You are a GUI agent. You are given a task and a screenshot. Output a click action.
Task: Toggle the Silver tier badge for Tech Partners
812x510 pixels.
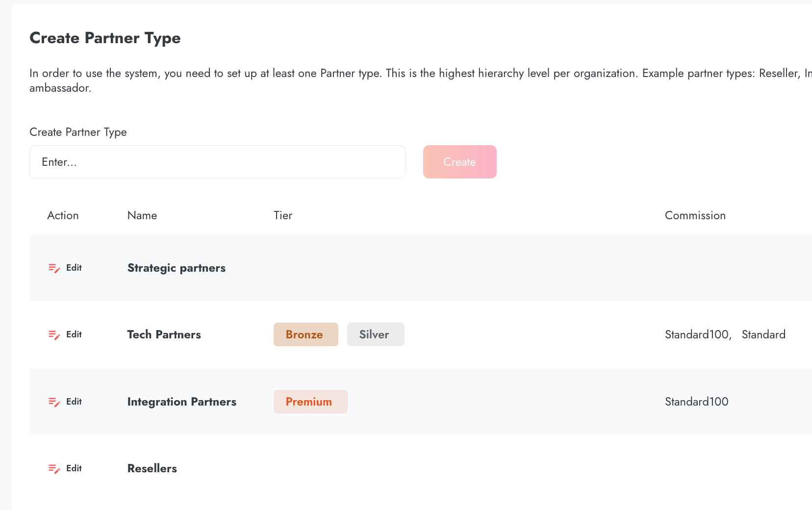click(375, 334)
